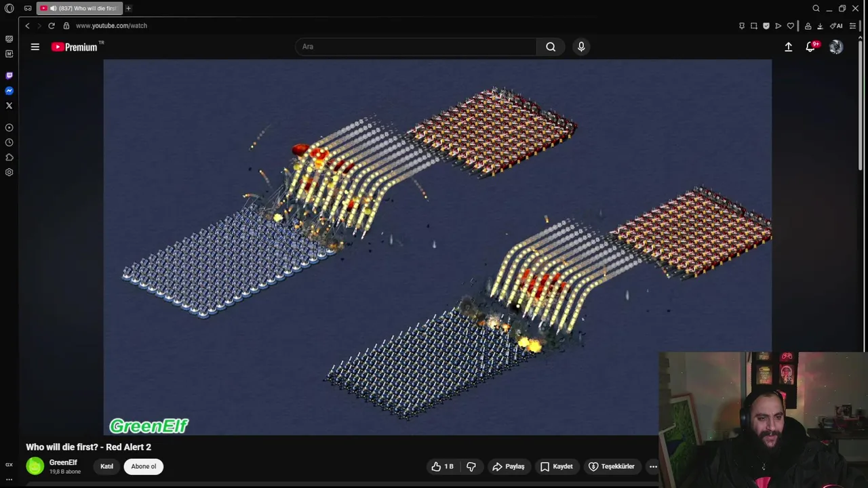868x488 pixels.
Task: Open the Player in sidebar
Action: tap(9, 127)
